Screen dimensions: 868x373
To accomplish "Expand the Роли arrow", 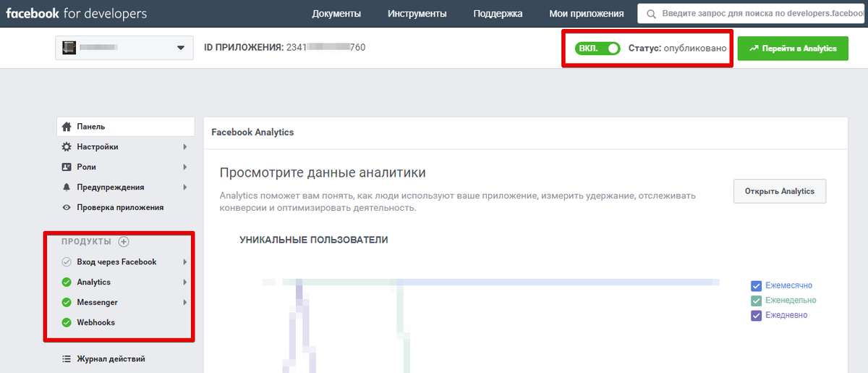I will [x=185, y=167].
